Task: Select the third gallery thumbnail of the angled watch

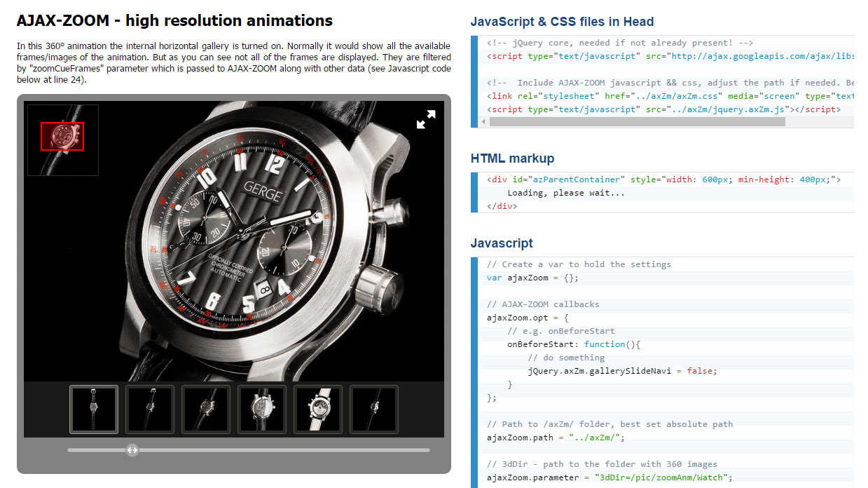Action: 206,409
